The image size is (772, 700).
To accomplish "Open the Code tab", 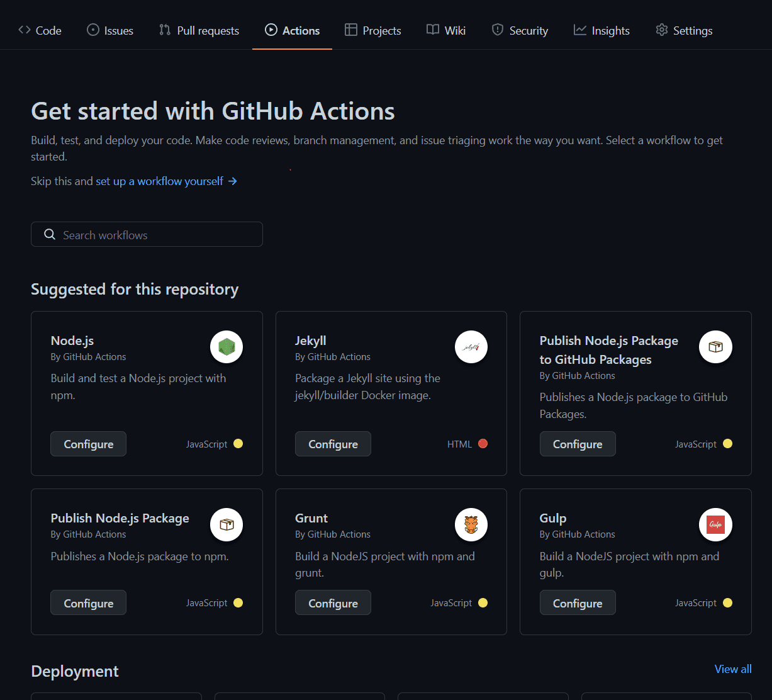I will coord(40,30).
